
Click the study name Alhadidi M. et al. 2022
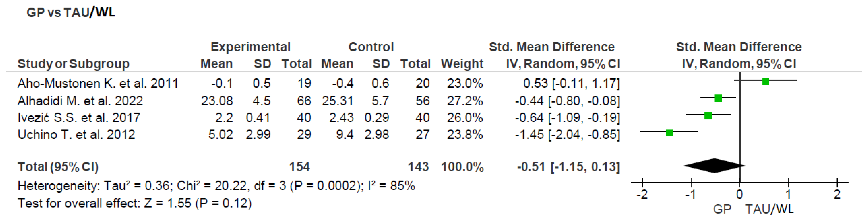tap(80, 101)
